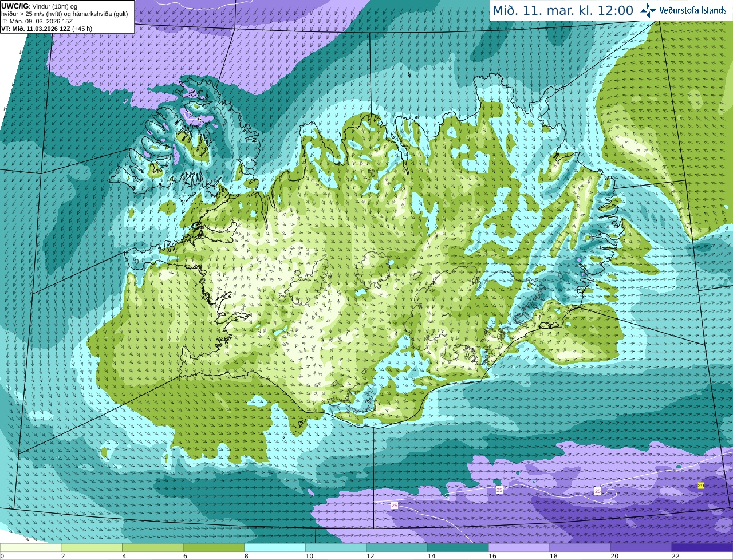The height and width of the screenshot is (560, 733).
Task: Click the legend tick label '14'
Action: coord(432,556)
